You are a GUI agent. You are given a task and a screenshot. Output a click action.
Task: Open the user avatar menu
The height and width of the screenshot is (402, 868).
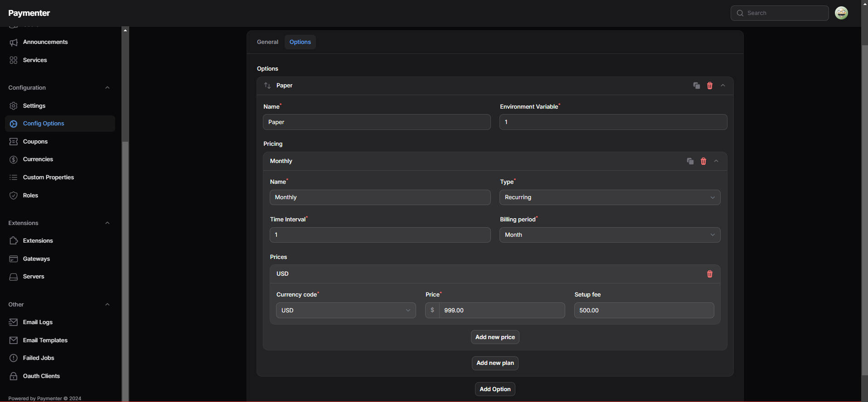(x=841, y=13)
